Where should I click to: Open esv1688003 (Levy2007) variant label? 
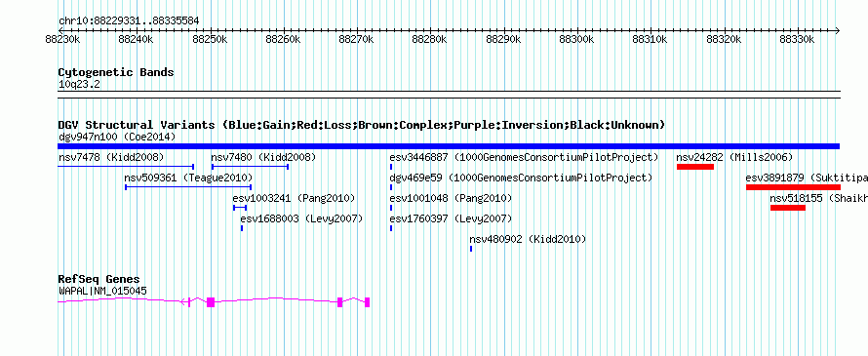tap(301, 218)
